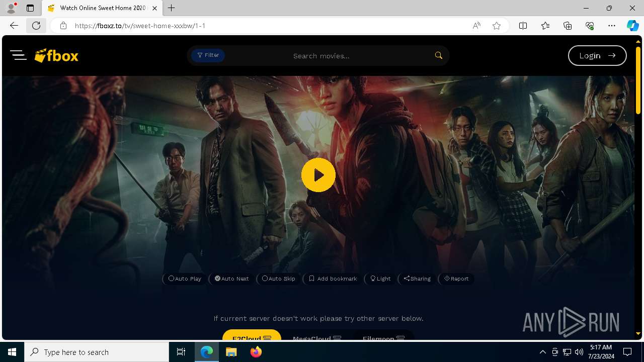Open the fbox hamburger menu
Screen dimensions: 644x362
[x=18, y=55]
